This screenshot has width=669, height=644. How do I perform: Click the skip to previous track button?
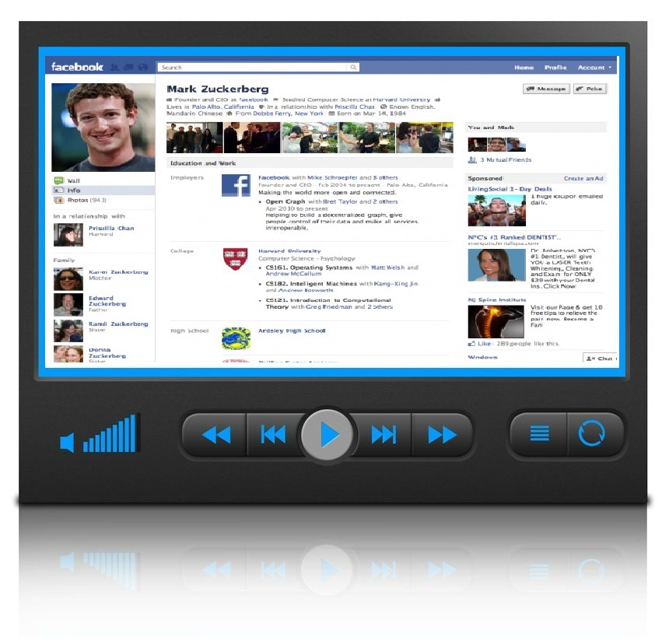pyautogui.click(x=273, y=435)
